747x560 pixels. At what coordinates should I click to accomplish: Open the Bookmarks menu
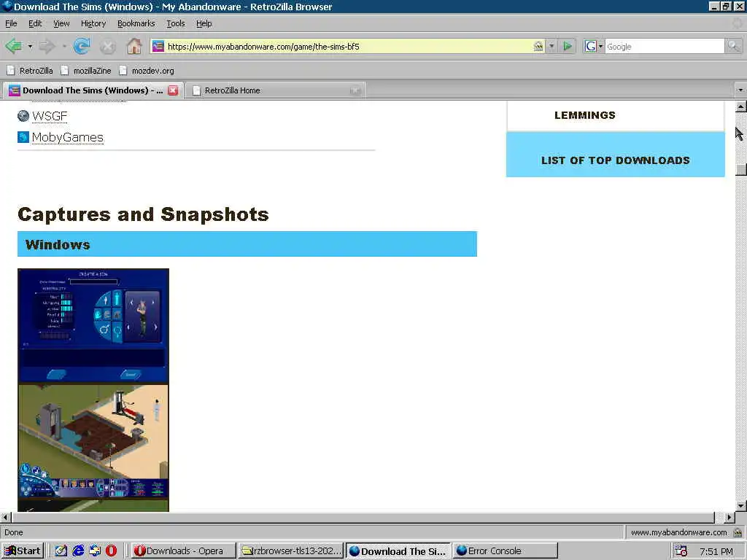coord(136,23)
